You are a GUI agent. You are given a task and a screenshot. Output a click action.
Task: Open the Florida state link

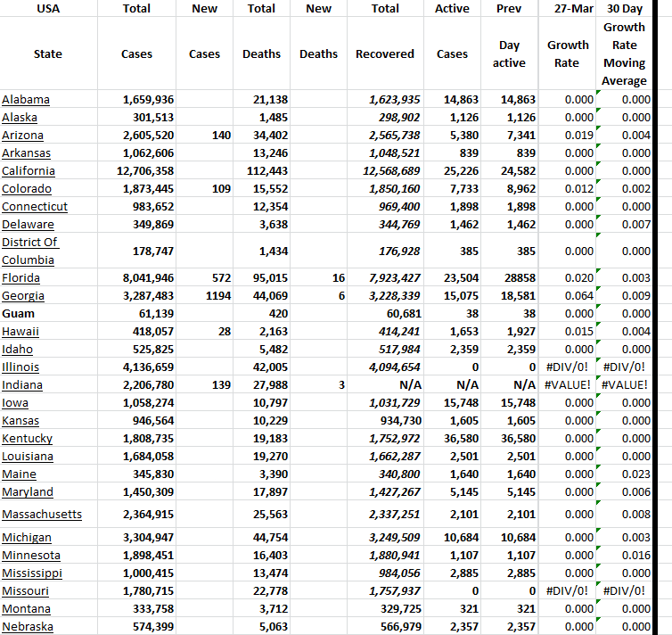21,277
